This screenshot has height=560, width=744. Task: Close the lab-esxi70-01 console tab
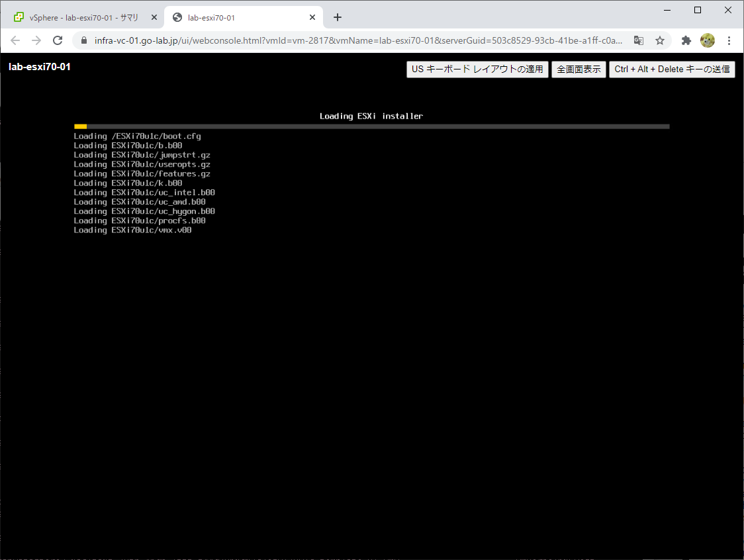(312, 18)
